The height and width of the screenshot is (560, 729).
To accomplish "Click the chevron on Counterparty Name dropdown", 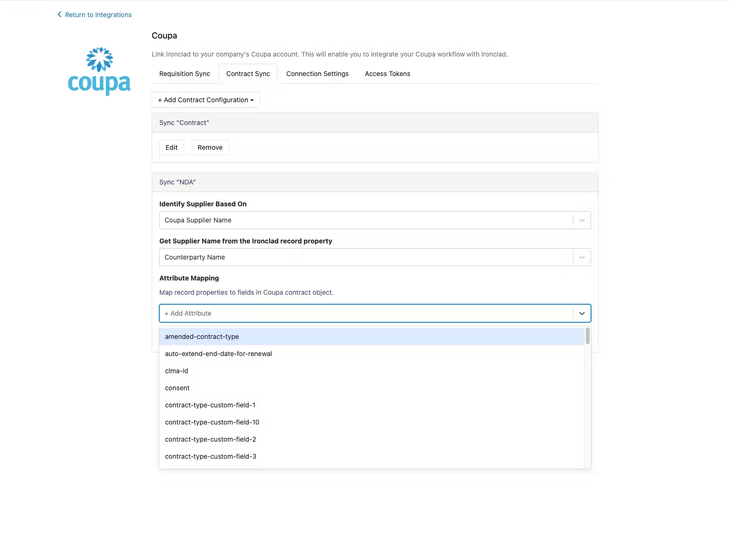I will click(582, 257).
